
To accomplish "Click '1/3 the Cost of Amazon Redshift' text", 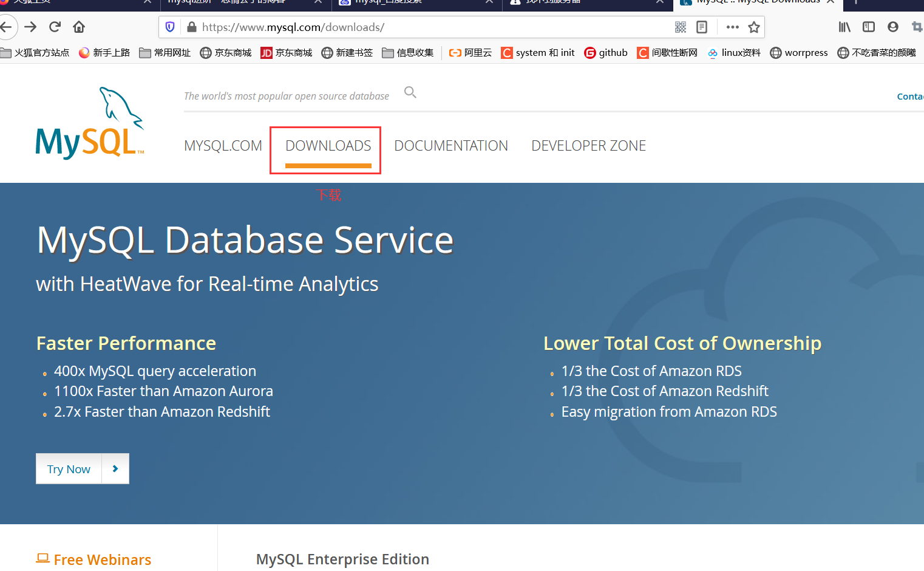I will [665, 391].
